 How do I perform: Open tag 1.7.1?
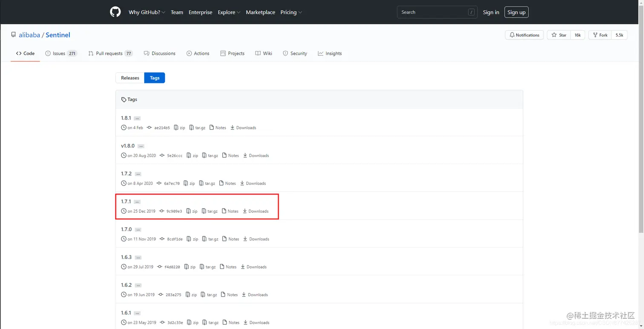tap(126, 201)
